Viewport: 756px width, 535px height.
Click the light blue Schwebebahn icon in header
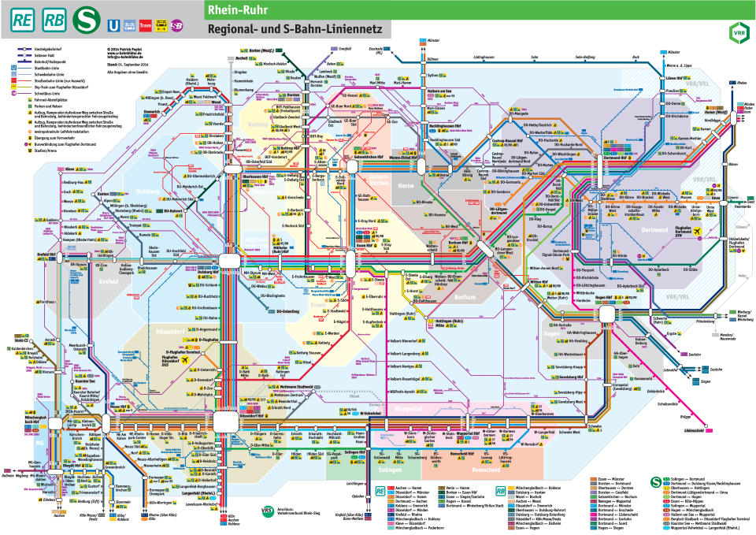(x=129, y=25)
